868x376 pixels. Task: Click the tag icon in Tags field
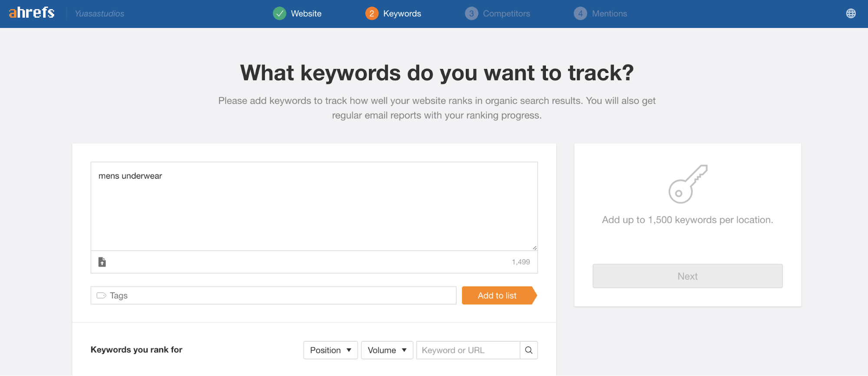point(101,296)
